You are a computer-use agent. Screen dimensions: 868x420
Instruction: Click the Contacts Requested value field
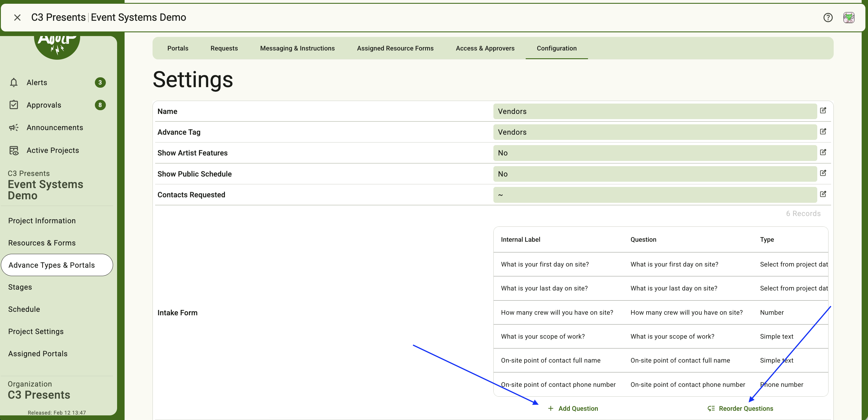[x=655, y=195]
